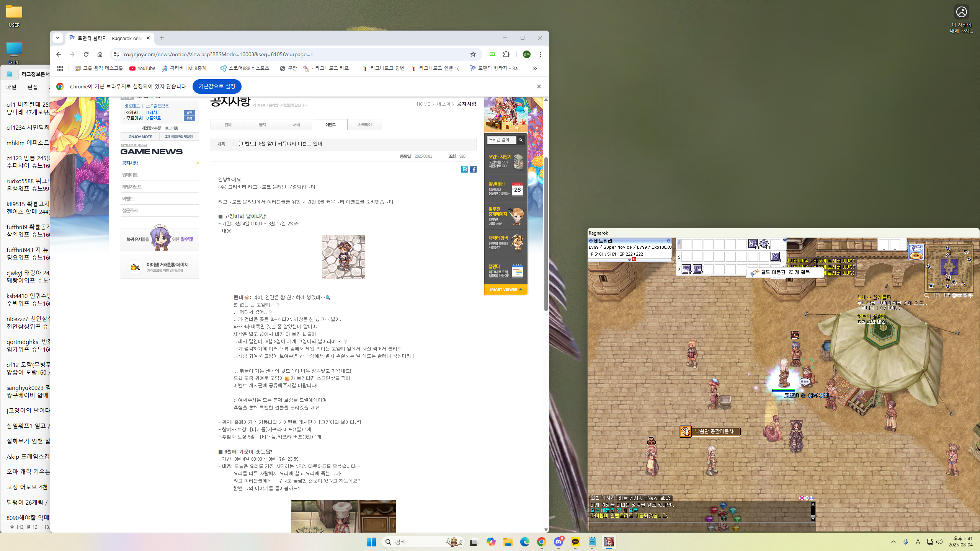Reload the page in Chrome
Screen dimensions: 980x551
[86, 54]
